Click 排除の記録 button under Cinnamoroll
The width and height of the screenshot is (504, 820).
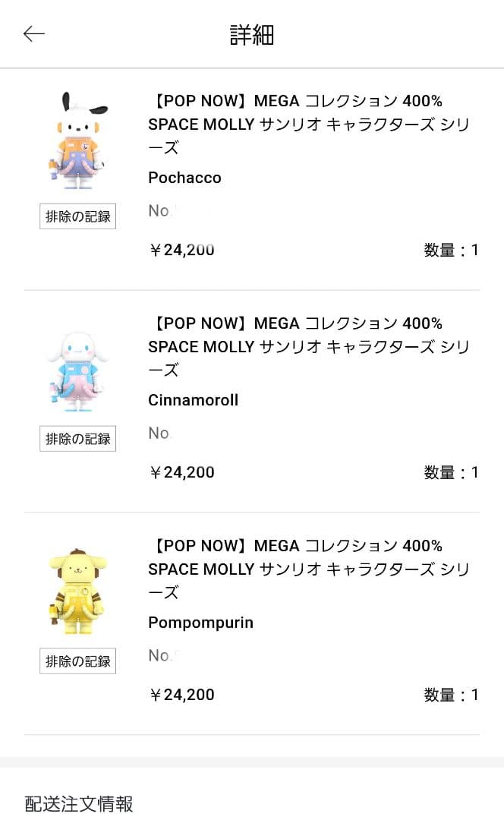pyautogui.click(x=77, y=439)
